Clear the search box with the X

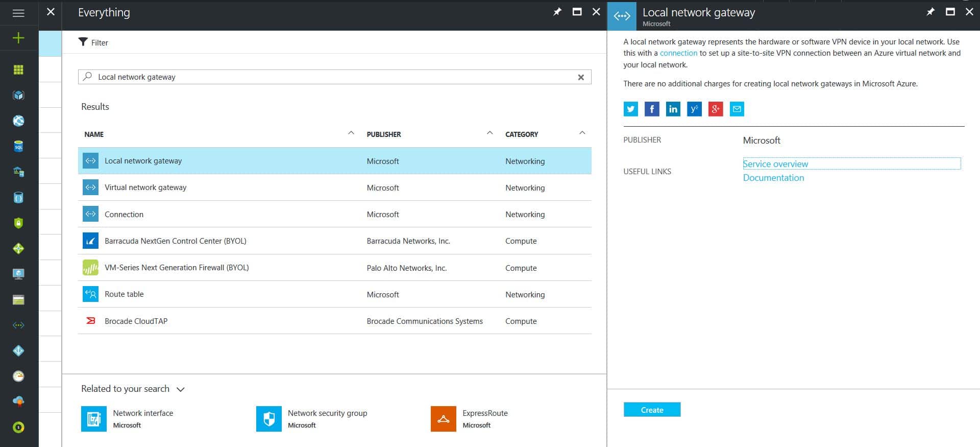(581, 77)
